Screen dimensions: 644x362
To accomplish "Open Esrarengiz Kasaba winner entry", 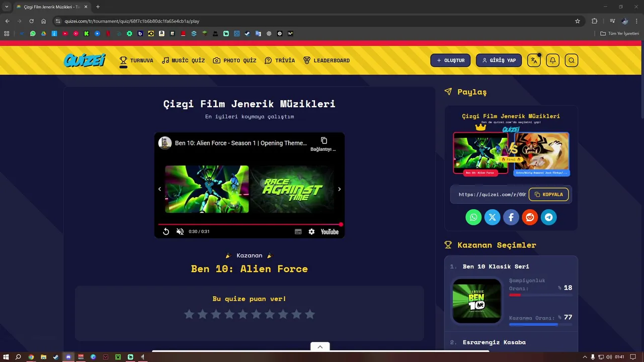I will (494, 342).
